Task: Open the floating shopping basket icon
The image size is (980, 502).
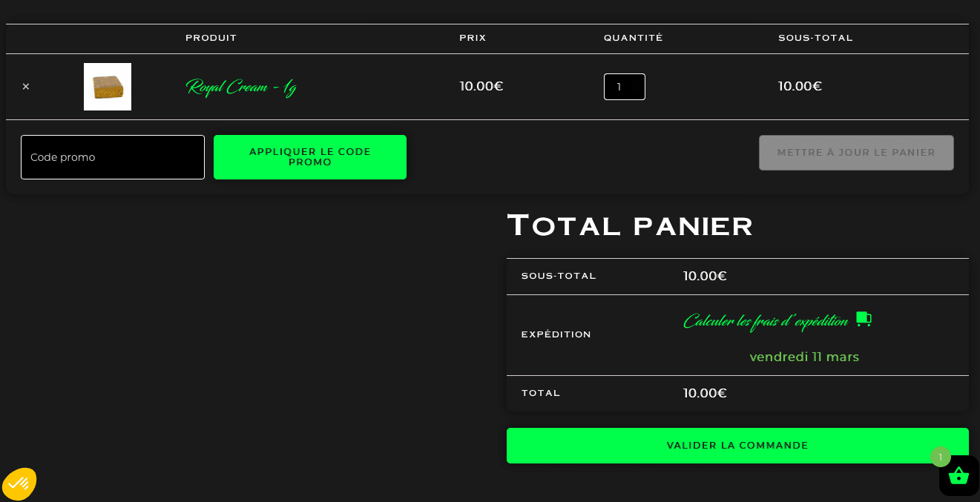Action: pos(958,475)
